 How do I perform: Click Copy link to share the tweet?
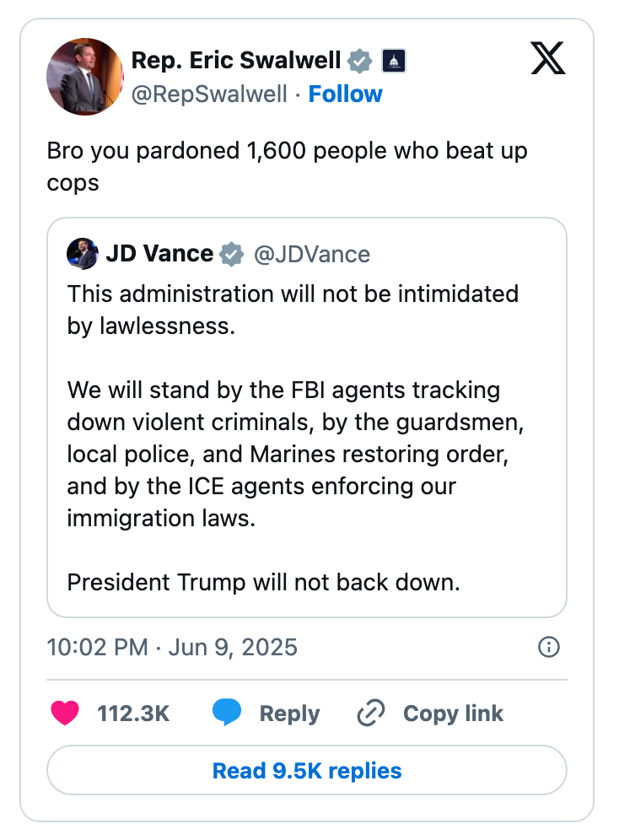[453, 713]
